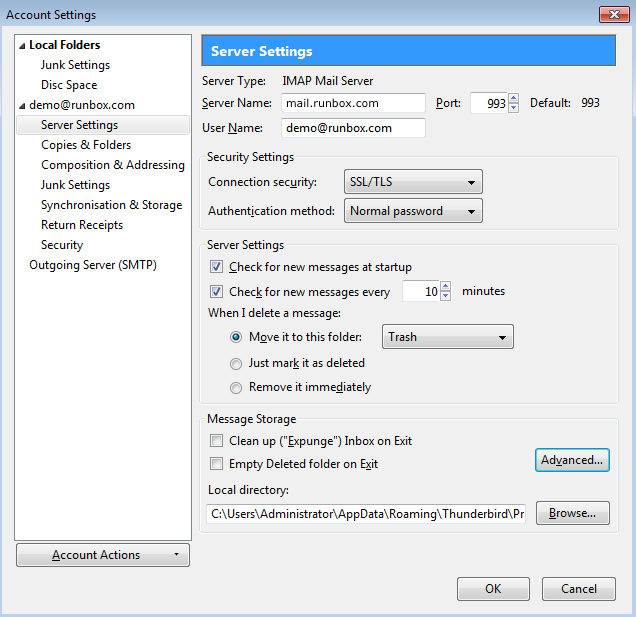Enable Empty Deleted folder on Exit

217,464
